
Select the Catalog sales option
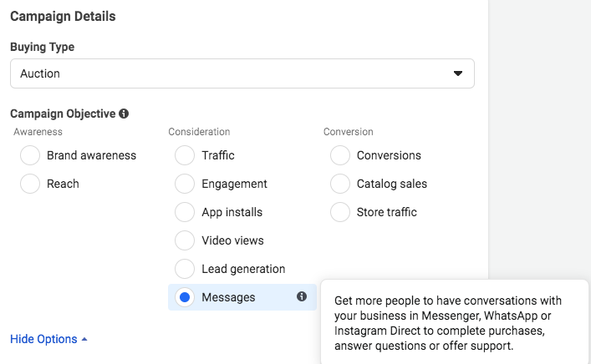click(340, 184)
